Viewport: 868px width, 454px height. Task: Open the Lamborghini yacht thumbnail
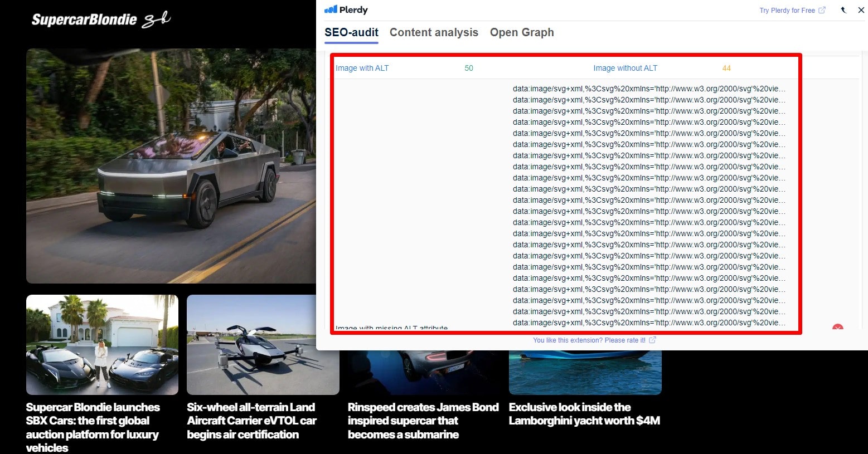[x=585, y=372]
